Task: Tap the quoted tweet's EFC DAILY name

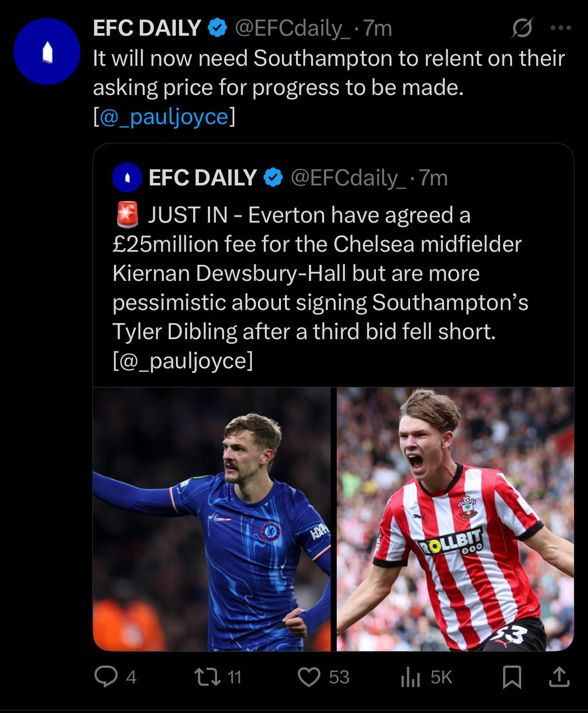Action: tap(203, 177)
